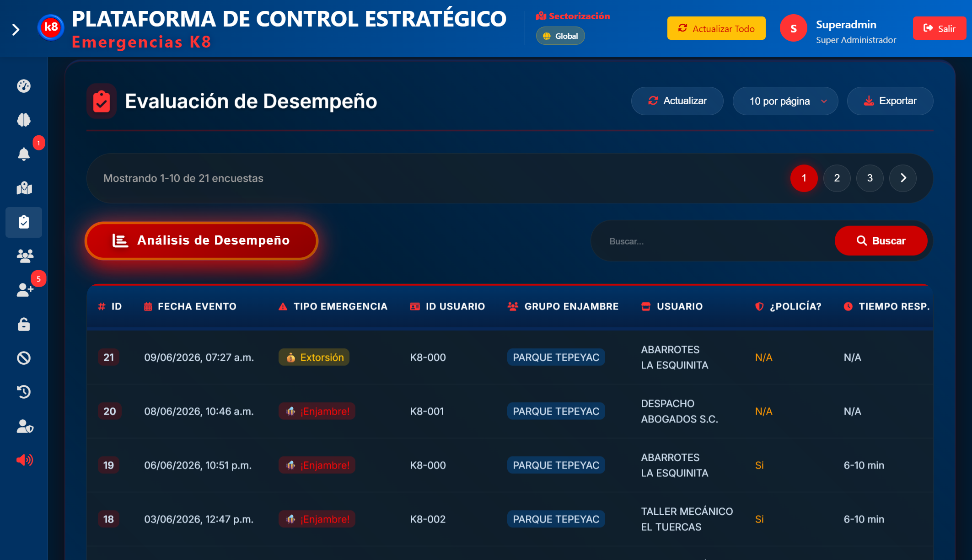Click date 09/06/2026, 07:27 a.m.
972x560 pixels.
click(x=199, y=357)
